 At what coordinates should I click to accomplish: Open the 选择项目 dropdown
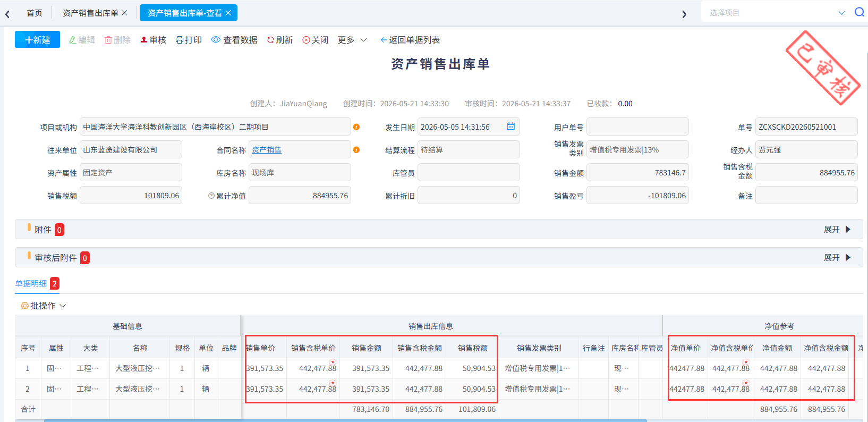[776, 12]
